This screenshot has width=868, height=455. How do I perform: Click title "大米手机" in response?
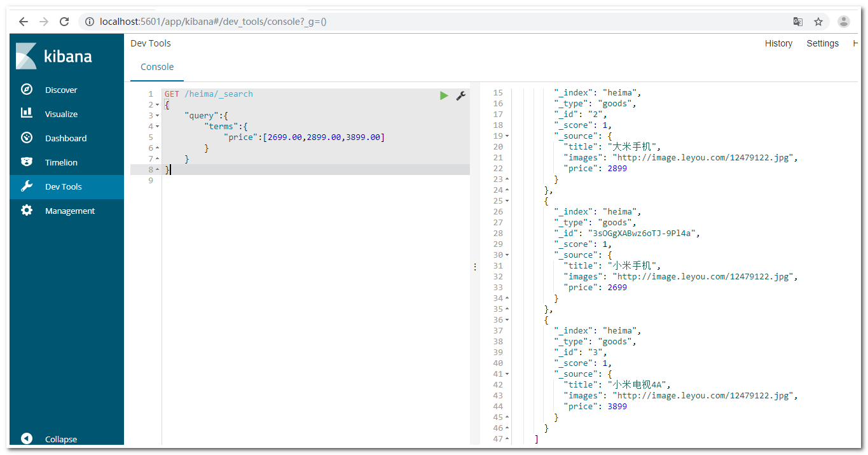pyautogui.click(x=634, y=147)
